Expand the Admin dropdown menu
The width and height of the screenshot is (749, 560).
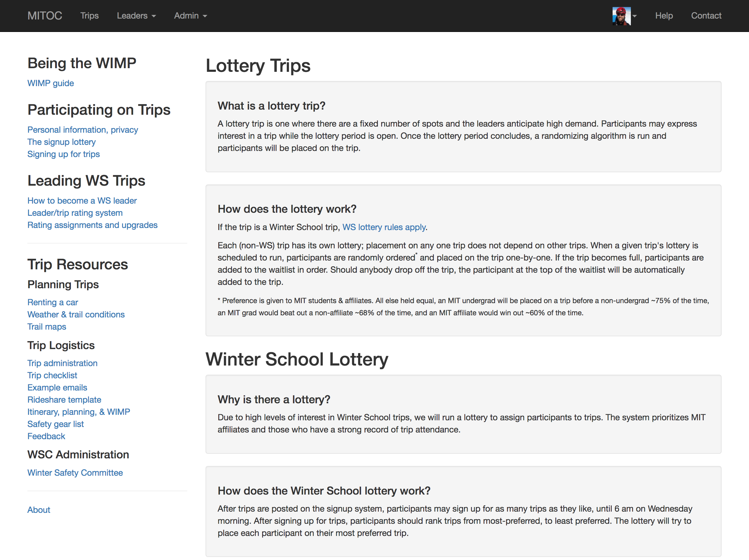190,16
